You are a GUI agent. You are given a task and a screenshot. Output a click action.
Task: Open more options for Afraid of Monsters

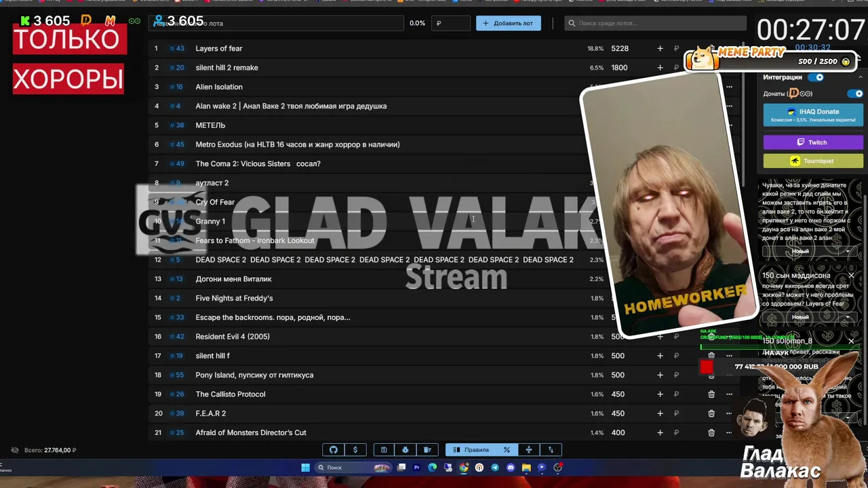(x=729, y=432)
